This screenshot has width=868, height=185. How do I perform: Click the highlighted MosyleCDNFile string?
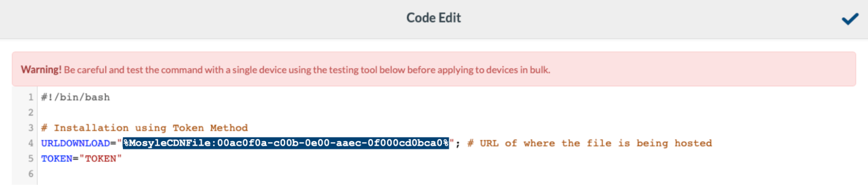286,143
